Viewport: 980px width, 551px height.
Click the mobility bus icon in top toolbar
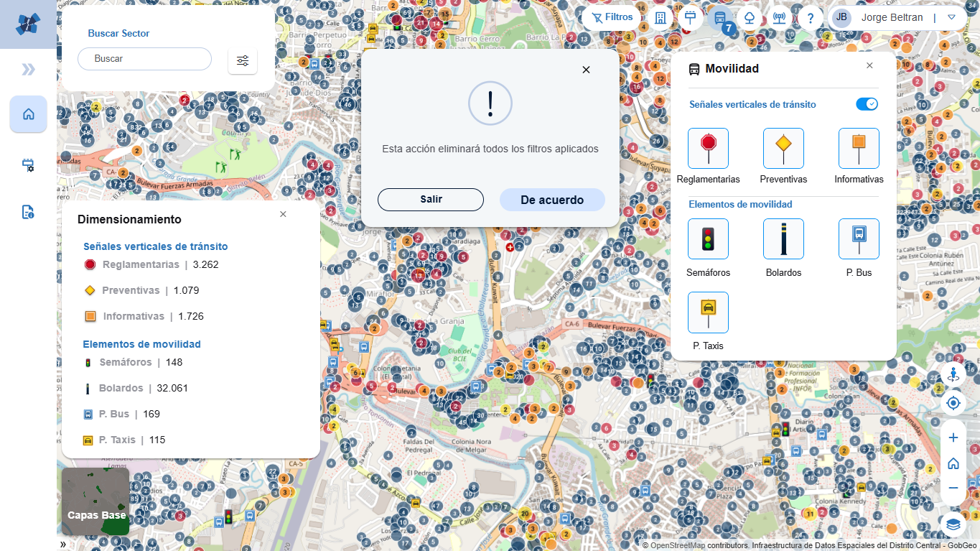719,18
